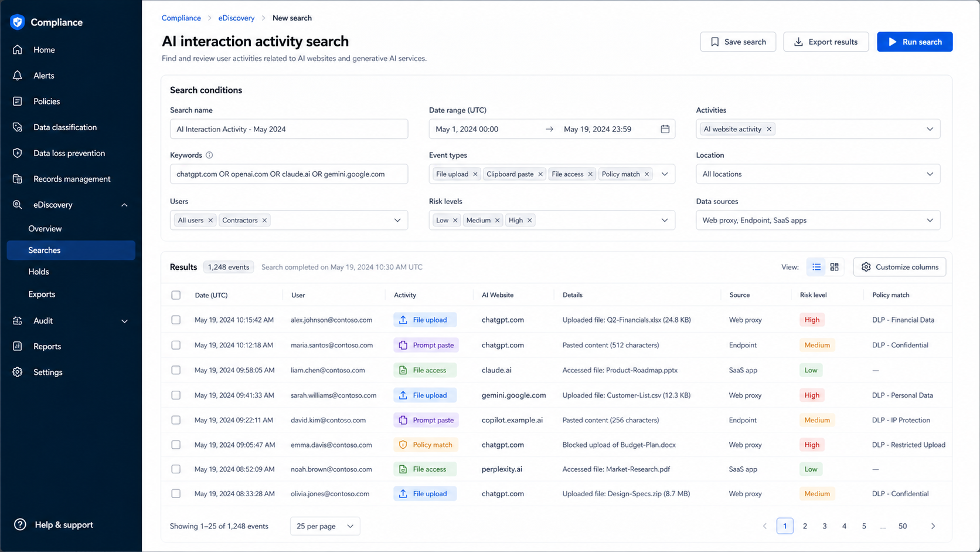Click File upload badge for olivia.jones row
The width and height of the screenshot is (980, 552).
point(425,493)
